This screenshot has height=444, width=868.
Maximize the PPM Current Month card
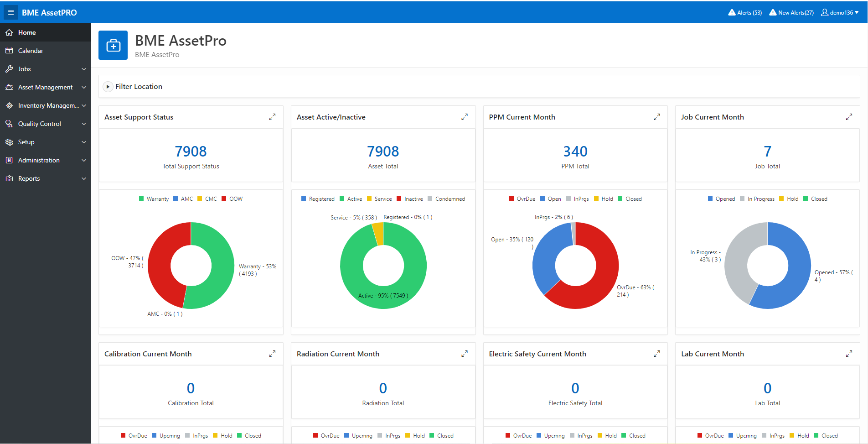[657, 117]
